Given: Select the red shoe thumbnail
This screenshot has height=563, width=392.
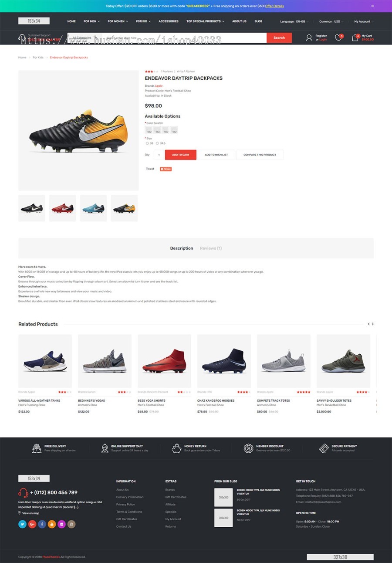Looking at the screenshot, I should tap(63, 208).
